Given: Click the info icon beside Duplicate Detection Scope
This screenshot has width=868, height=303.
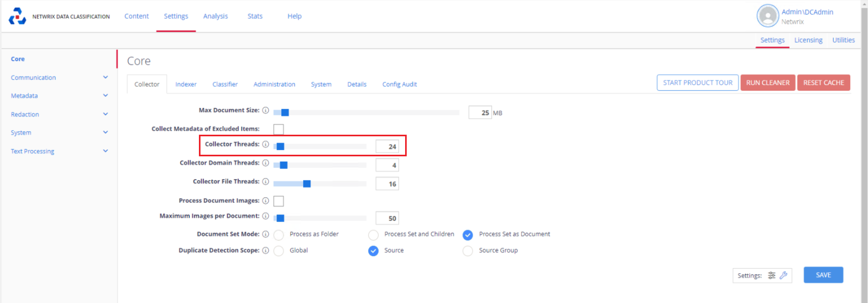Looking at the screenshot, I should (x=266, y=250).
